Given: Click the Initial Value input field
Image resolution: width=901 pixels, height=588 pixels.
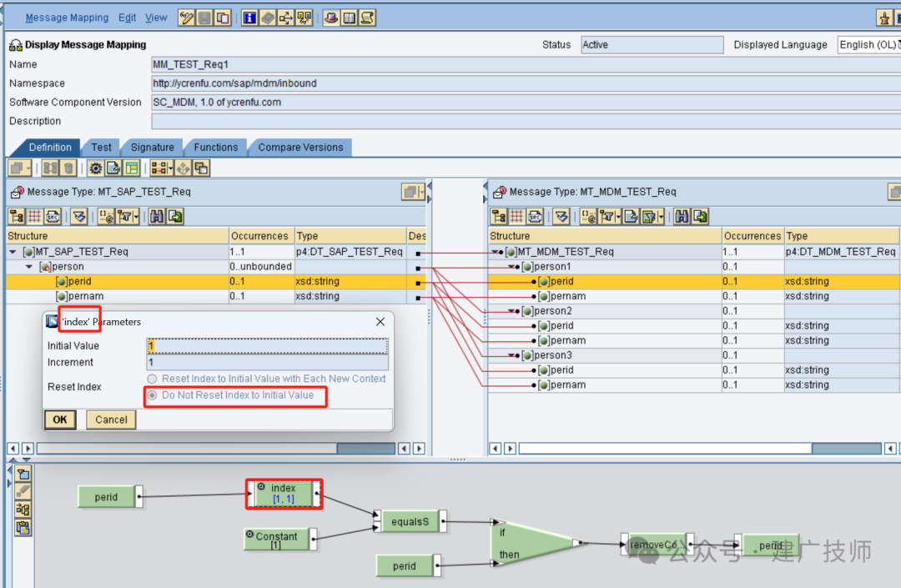Looking at the screenshot, I should [267, 345].
